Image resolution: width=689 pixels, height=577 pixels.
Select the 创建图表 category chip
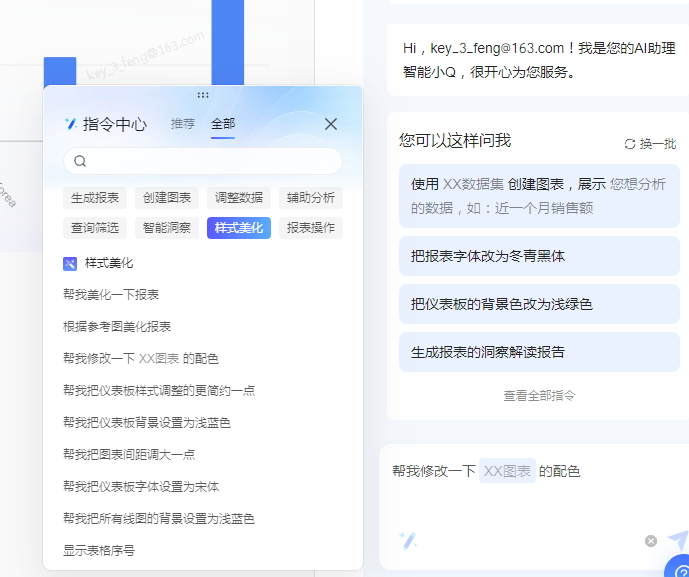167,198
